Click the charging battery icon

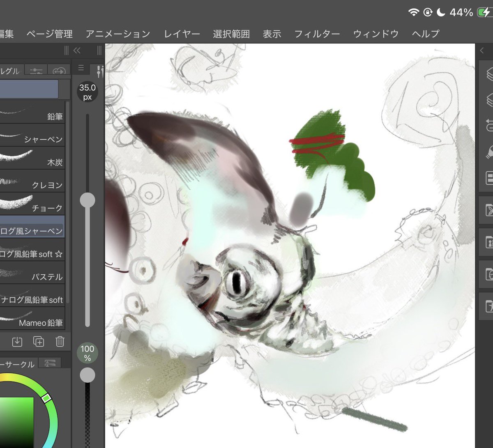(485, 13)
